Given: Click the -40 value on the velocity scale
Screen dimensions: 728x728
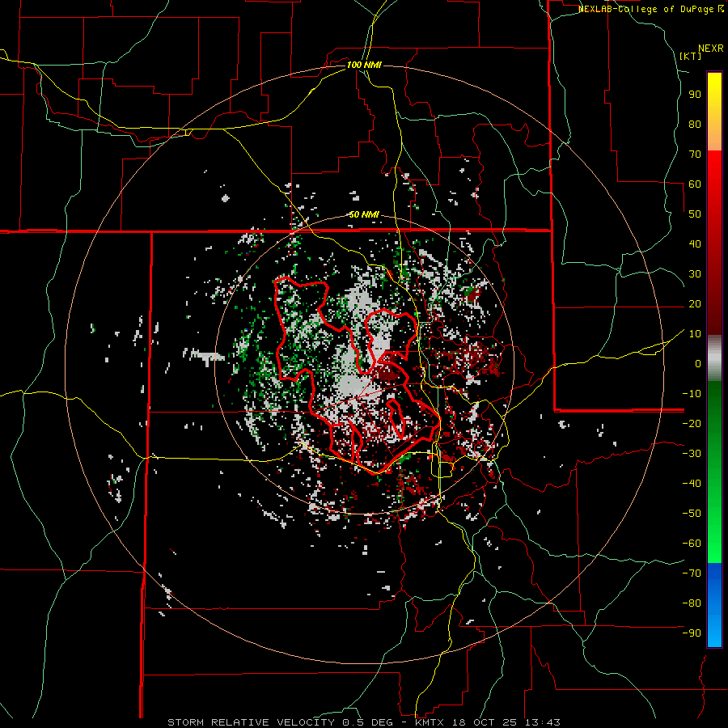Looking at the screenshot, I should 692,484.
